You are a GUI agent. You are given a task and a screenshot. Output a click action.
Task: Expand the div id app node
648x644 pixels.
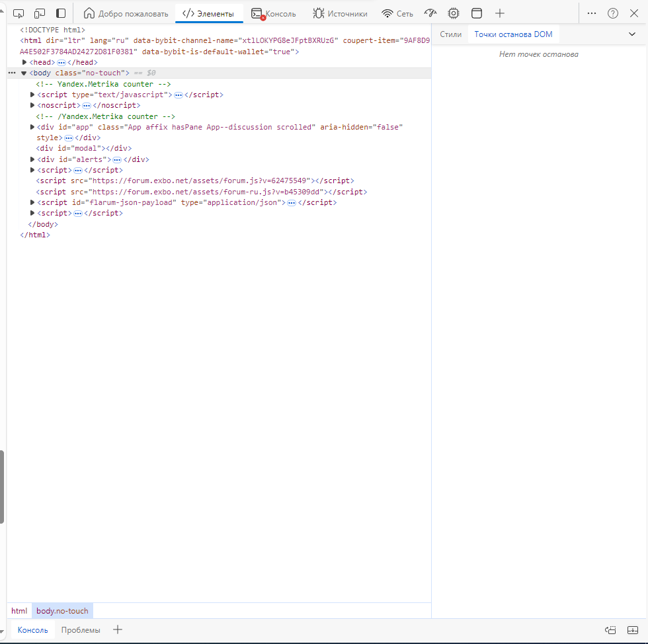pyautogui.click(x=32, y=127)
